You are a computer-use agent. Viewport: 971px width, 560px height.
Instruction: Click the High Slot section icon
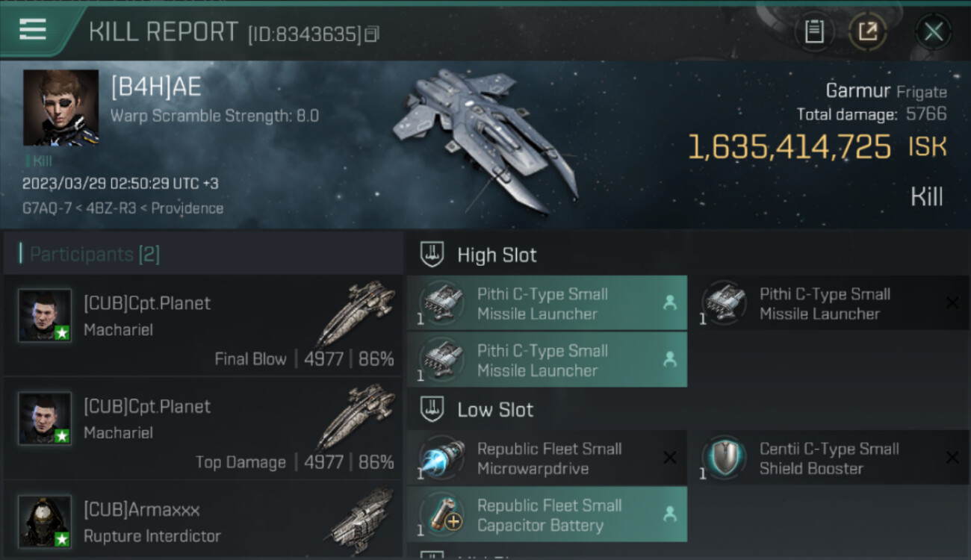click(432, 255)
